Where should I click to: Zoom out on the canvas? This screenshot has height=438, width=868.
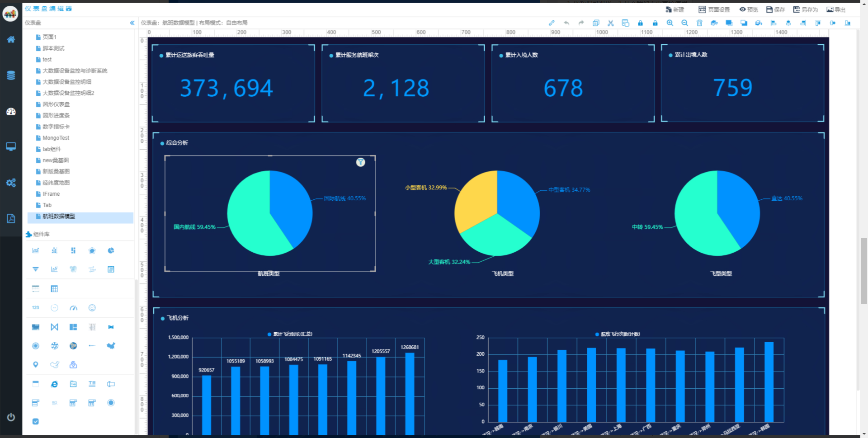coord(685,23)
